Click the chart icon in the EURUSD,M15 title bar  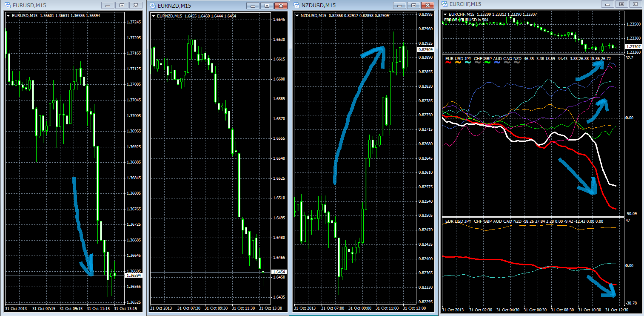[x=8, y=5]
